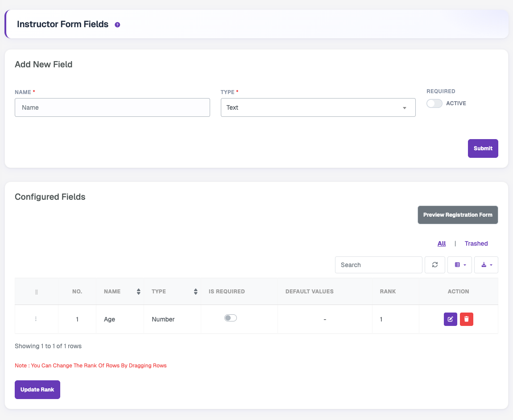Screen dimensions: 513x420
Task: Grab the Age row drag handle
Action: pos(36,319)
